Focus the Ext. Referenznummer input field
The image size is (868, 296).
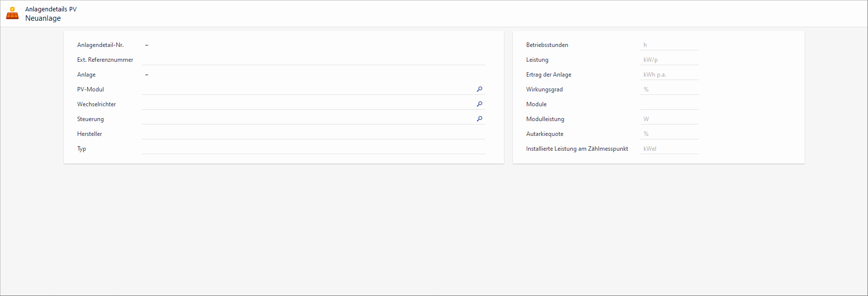click(313, 60)
